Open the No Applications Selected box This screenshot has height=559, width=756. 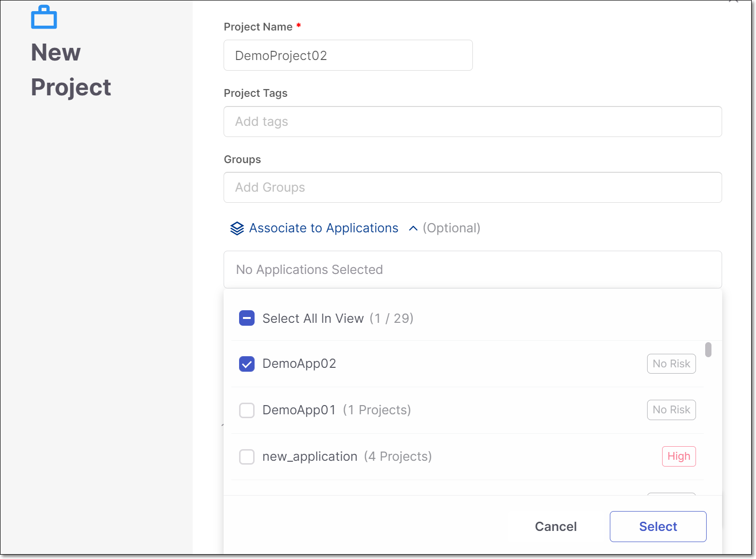tap(472, 270)
